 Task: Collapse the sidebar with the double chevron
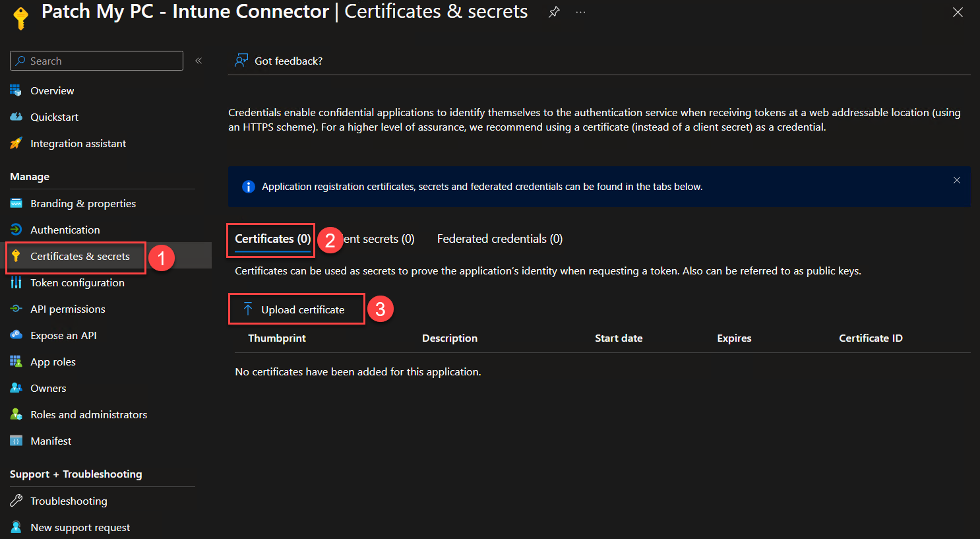199,61
